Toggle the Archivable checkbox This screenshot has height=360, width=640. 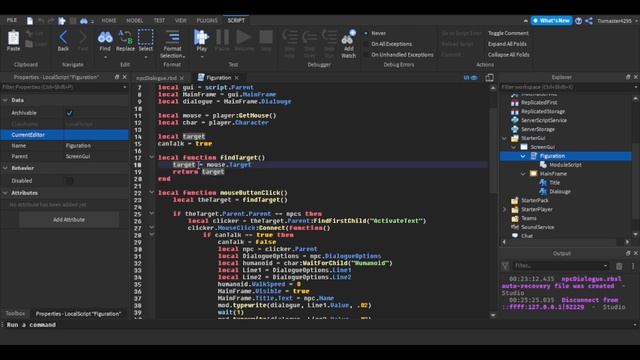pyautogui.click(x=69, y=113)
